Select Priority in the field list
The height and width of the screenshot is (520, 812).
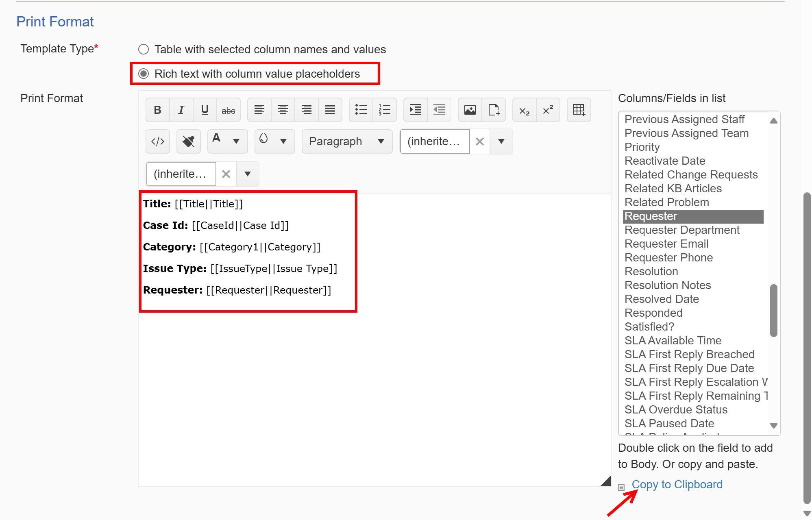(x=693, y=147)
